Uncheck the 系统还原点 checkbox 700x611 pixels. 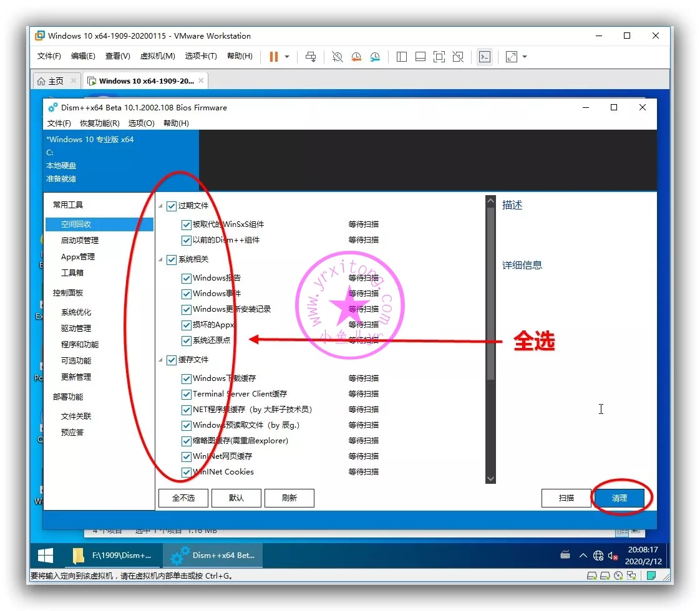186,340
